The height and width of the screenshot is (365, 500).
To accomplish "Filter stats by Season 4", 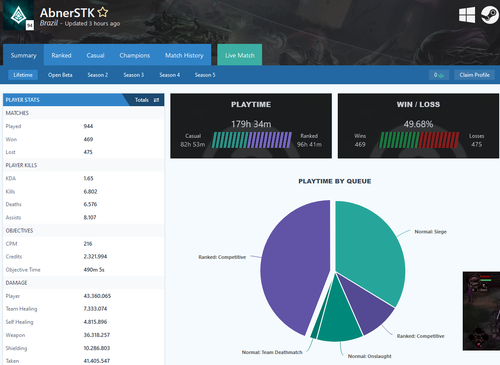I will click(x=169, y=75).
